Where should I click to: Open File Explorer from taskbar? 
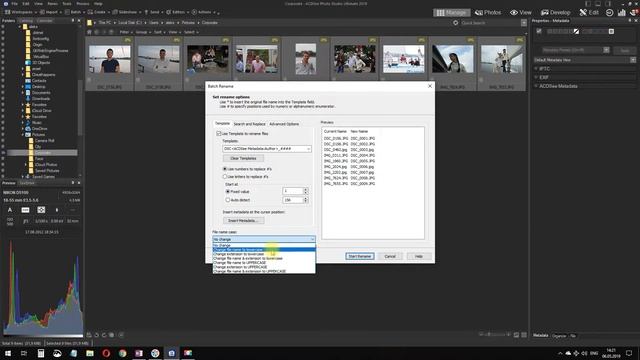tap(90, 353)
